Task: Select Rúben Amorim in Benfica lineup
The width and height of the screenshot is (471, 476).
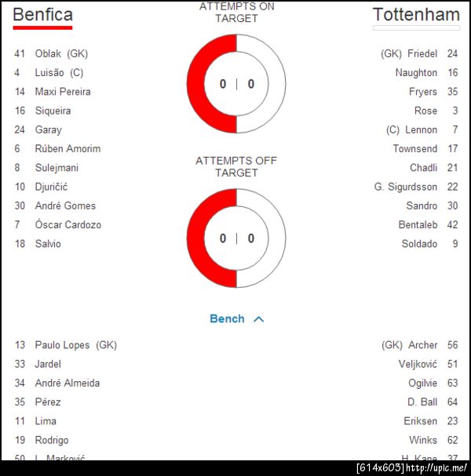Action: [68, 149]
